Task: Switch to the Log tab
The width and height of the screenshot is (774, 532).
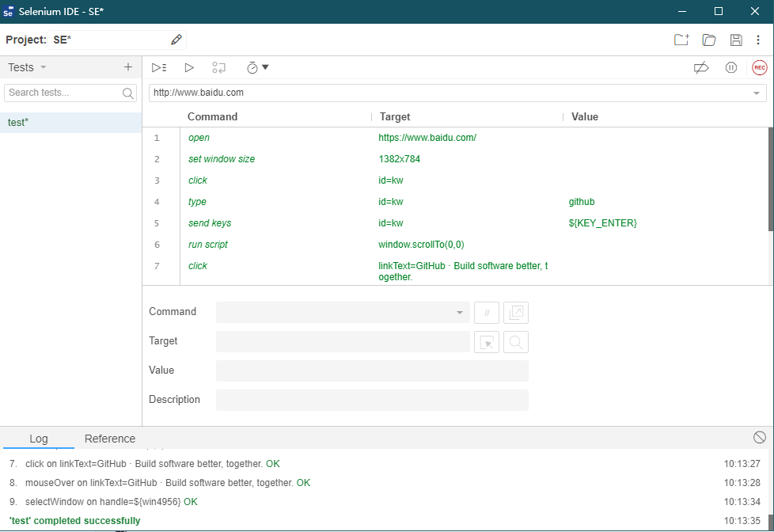Action: (39, 439)
